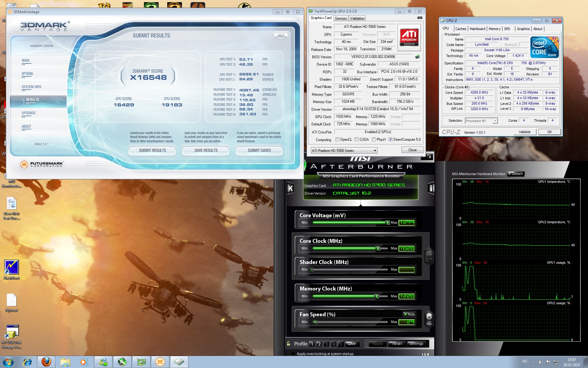Click the Afterburner Reset button
The width and height of the screenshot is (588, 368).
397,344
